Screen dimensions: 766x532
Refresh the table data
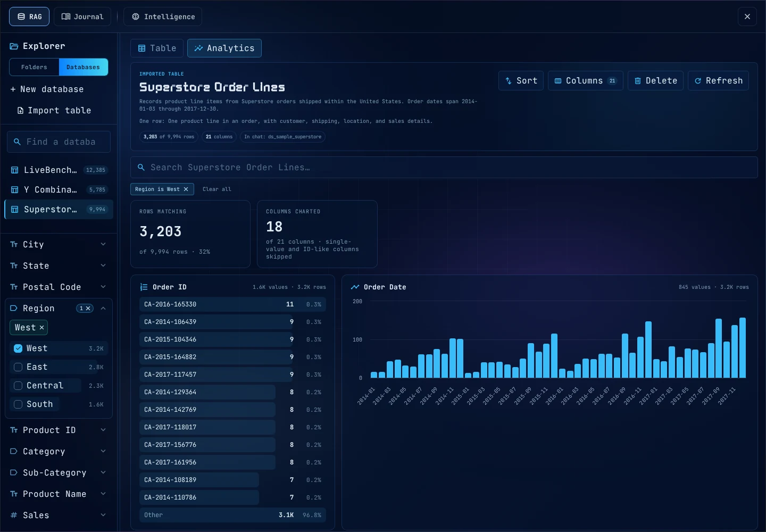click(x=718, y=81)
